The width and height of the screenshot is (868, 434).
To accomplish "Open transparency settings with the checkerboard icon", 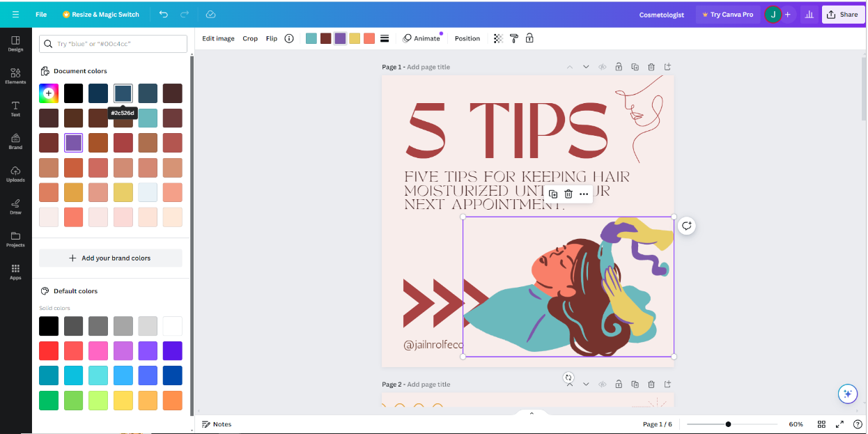I will click(497, 38).
